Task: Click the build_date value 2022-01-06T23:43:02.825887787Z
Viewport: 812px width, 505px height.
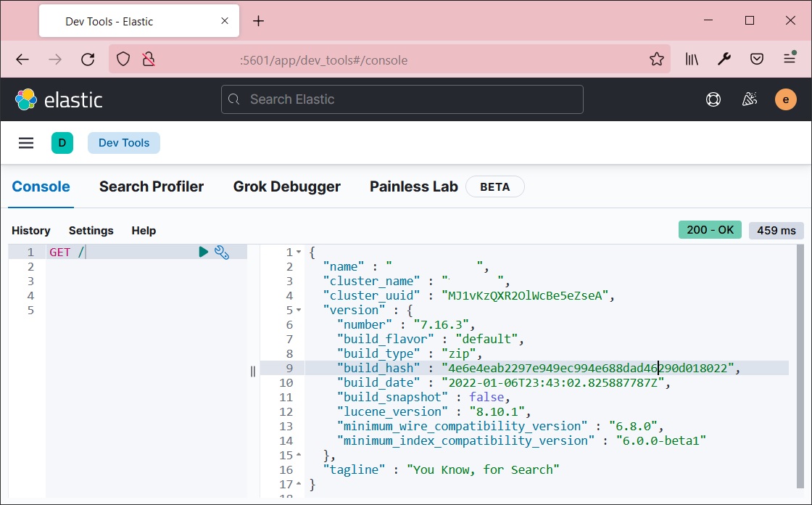Action: coord(552,383)
